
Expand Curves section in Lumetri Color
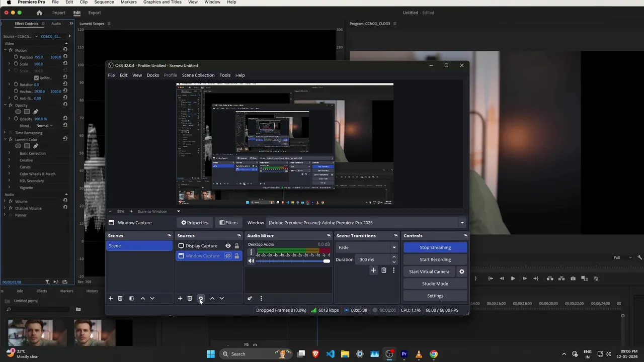click(9, 167)
